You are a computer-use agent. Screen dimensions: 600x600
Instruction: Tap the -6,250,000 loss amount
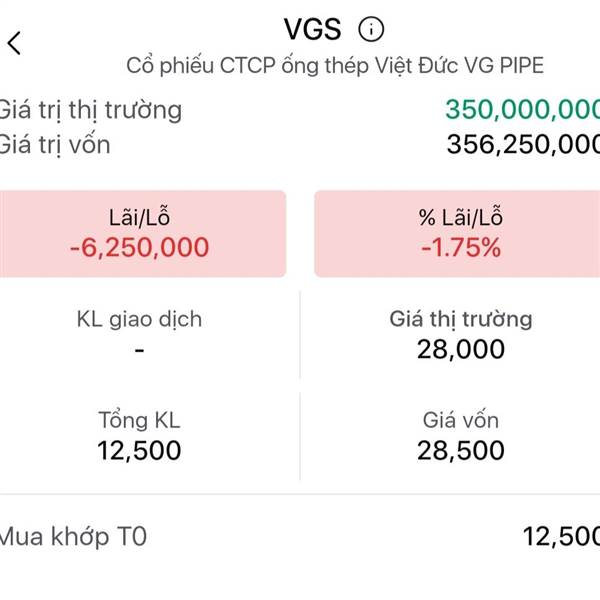click(140, 247)
